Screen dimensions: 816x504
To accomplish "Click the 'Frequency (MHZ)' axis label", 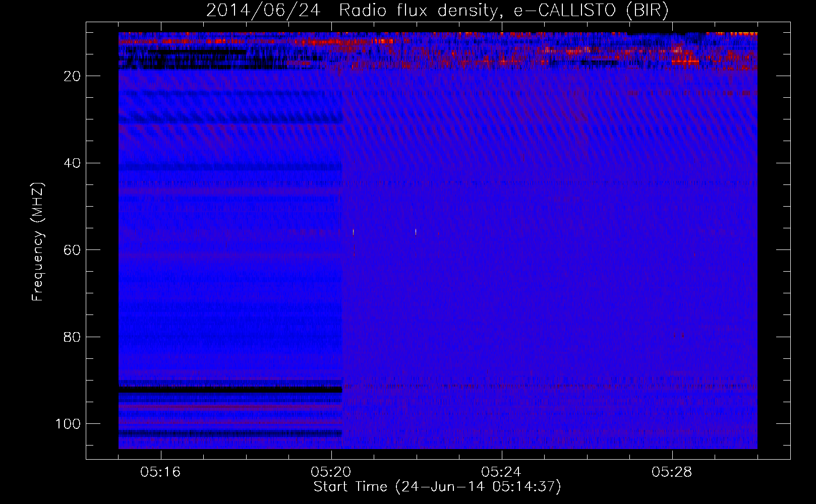I will [38, 242].
